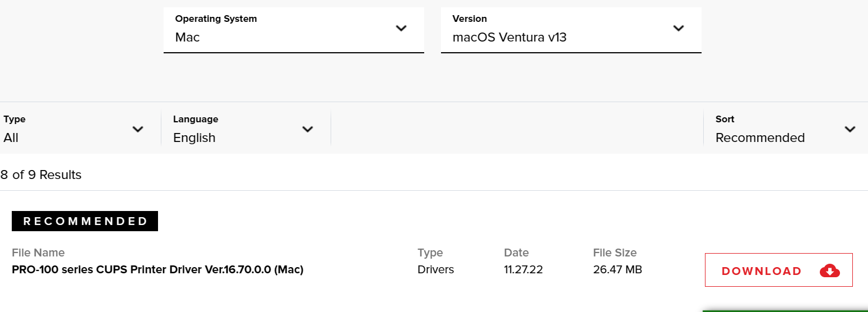
Task: Click the Drivers type value
Action: click(435, 270)
